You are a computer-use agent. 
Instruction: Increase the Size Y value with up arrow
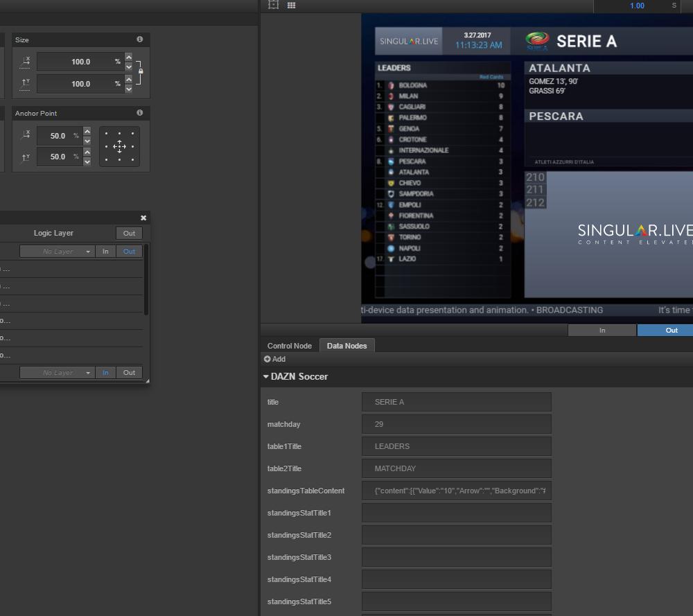point(129,79)
